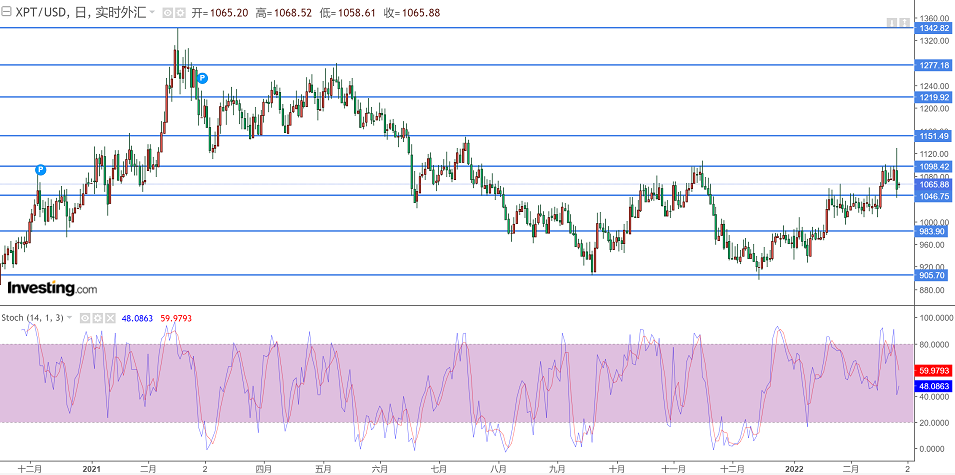Click the 1120.00 tick on price axis
The height and width of the screenshot is (475, 955).
click(934, 154)
